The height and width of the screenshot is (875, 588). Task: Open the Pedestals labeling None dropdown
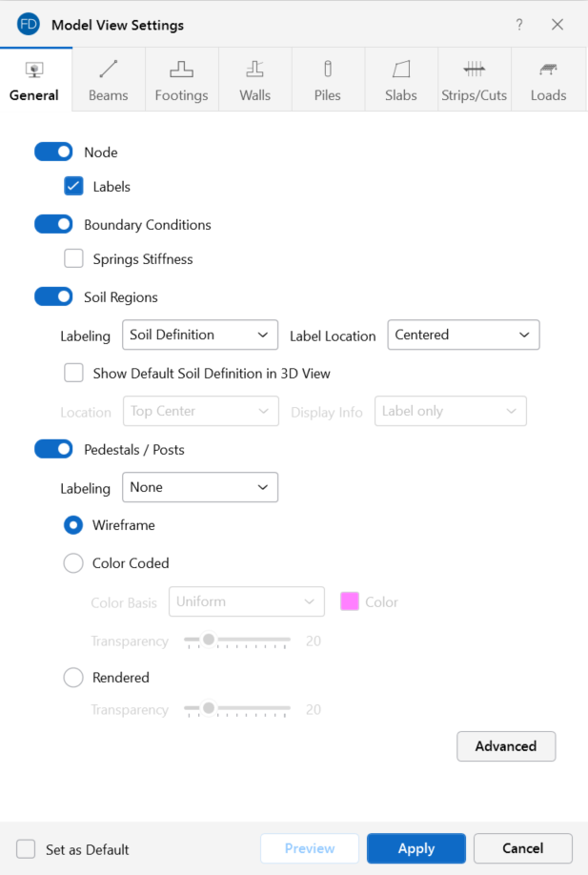click(200, 487)
